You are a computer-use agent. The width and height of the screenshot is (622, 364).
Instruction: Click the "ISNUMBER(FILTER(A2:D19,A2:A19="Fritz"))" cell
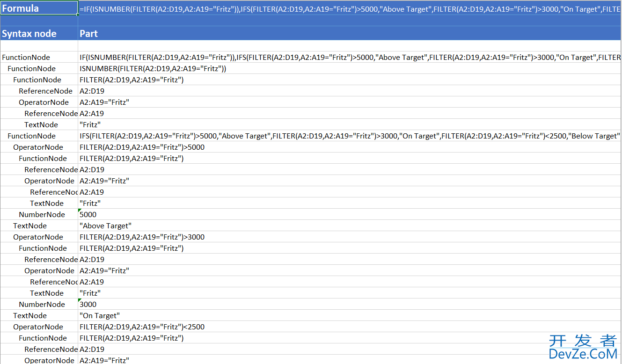tap(350, 68)
